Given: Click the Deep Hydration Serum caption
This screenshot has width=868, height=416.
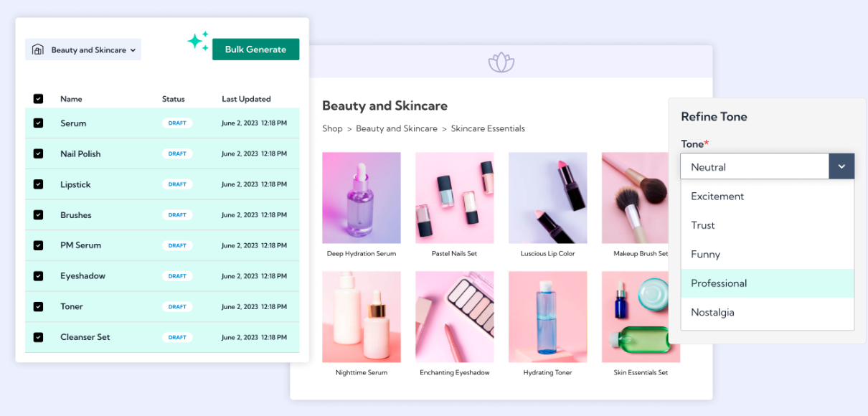Looking at the screenshot, I should (x=362, y=254).
